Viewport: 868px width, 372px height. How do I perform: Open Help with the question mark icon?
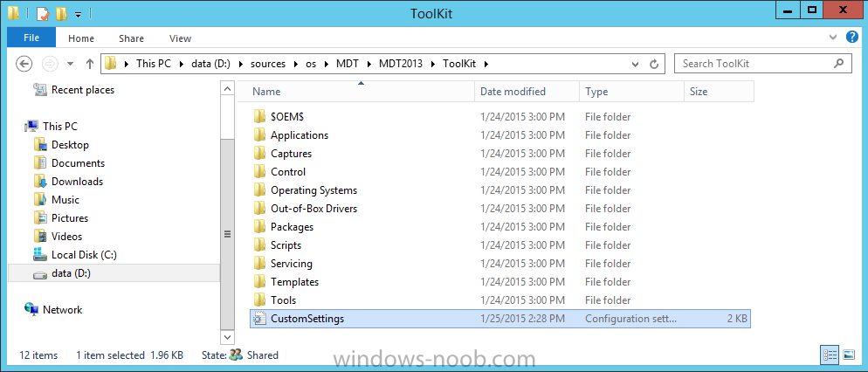[x=852, y=37]
